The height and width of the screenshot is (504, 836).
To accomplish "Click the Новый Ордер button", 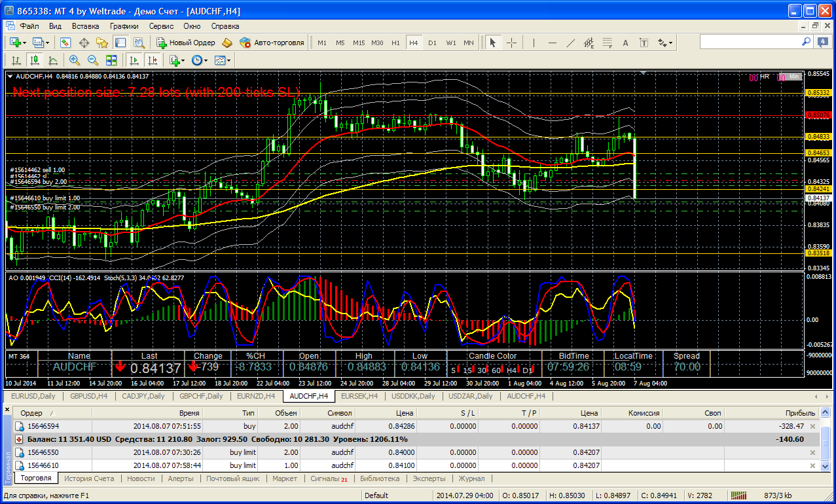I will click(x=185, y=43).
